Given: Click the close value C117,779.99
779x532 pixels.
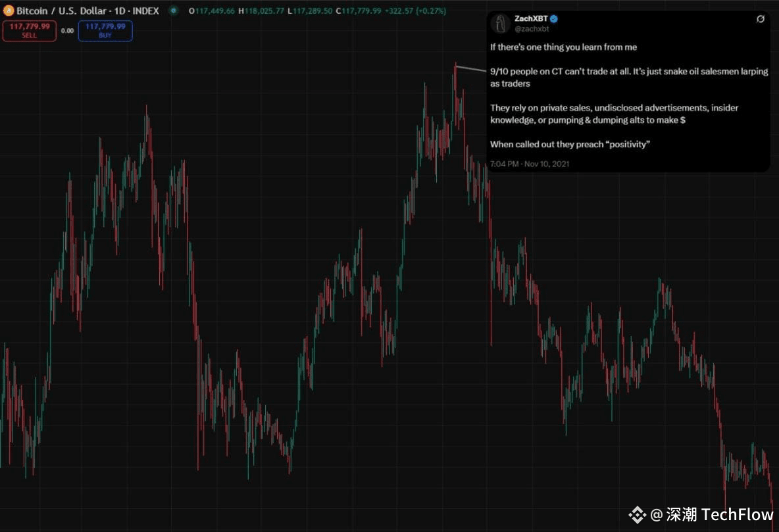Looking at the screenshot, I should coord(359,11).
